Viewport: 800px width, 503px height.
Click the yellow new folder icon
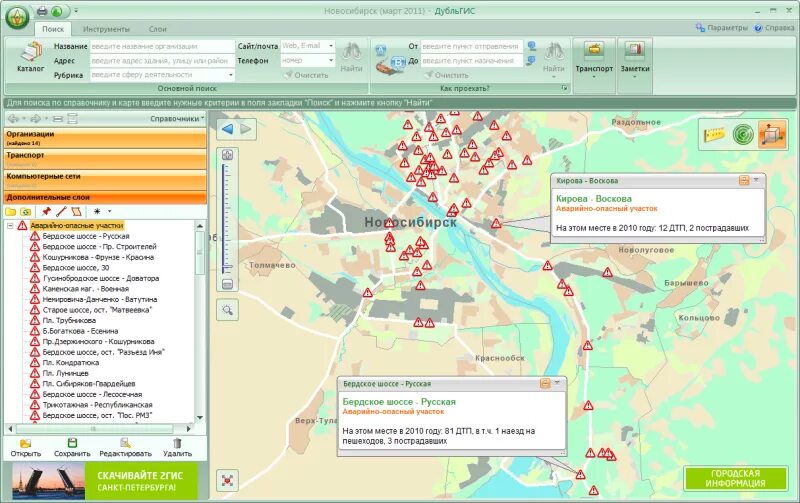10,211
